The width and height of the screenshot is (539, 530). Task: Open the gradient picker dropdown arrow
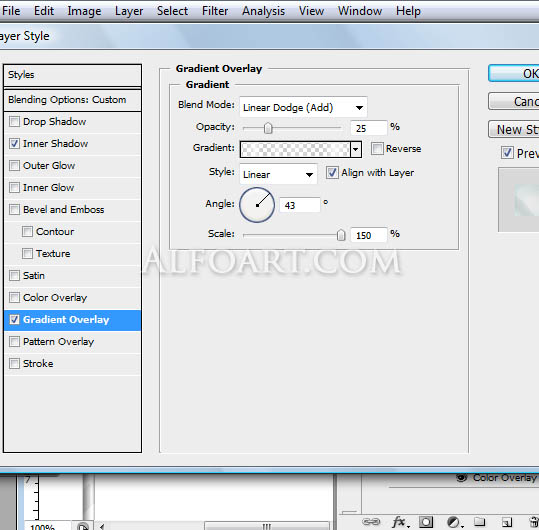tap(356, 150)
